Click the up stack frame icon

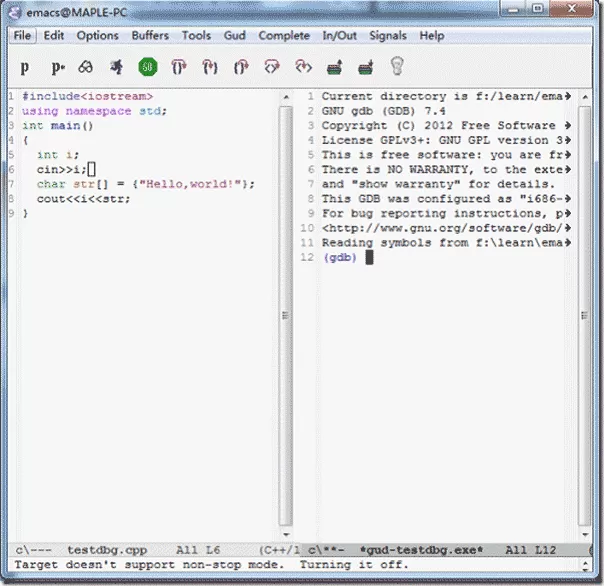pos(334,67)
